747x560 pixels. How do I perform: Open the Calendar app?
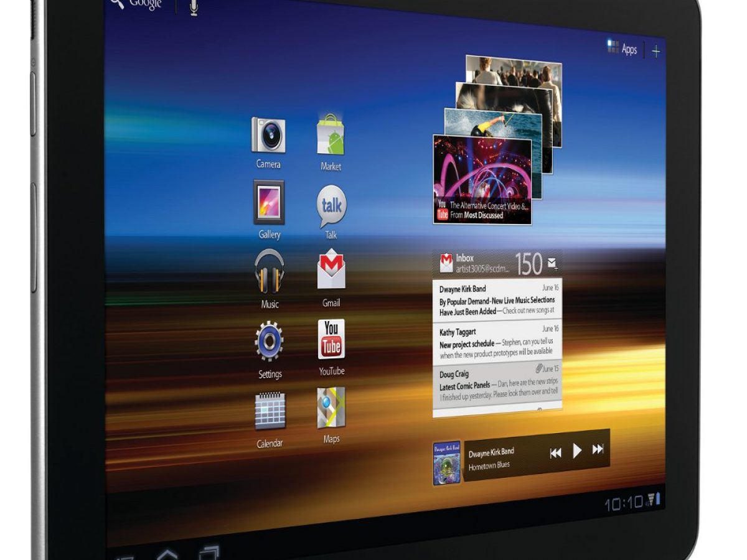tap(270, 411)
